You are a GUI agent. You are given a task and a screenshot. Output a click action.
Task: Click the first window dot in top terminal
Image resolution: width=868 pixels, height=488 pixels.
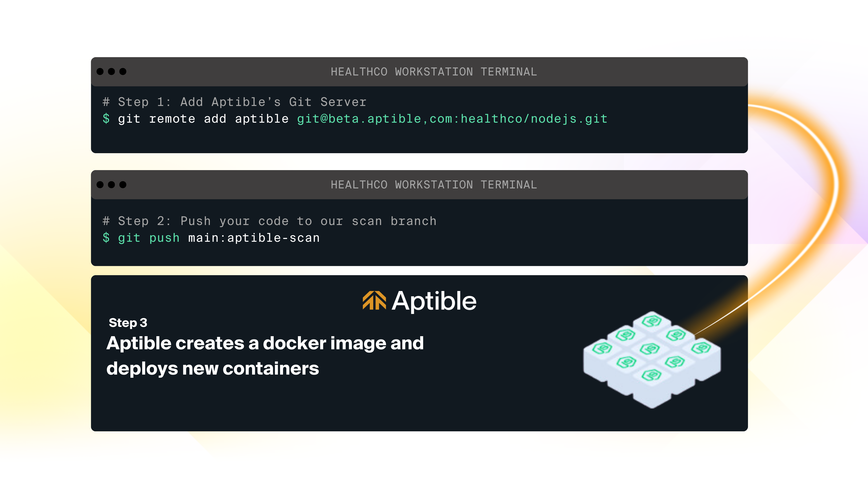[100, 71]
